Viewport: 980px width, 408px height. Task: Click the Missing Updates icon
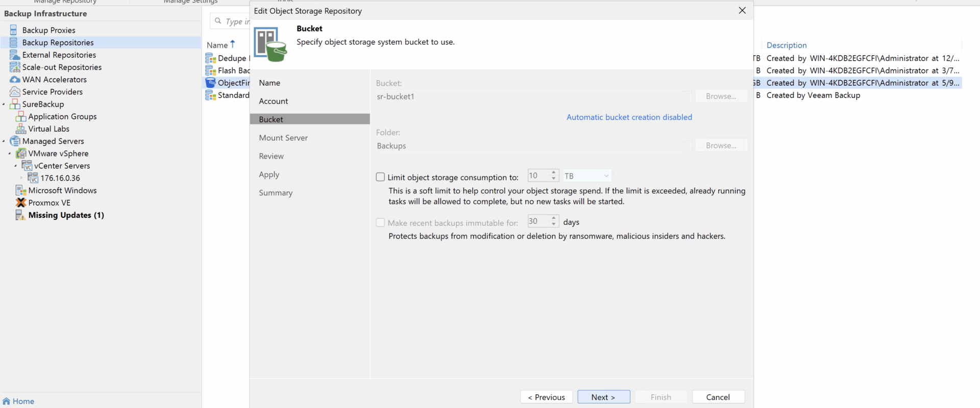(20, 215)
